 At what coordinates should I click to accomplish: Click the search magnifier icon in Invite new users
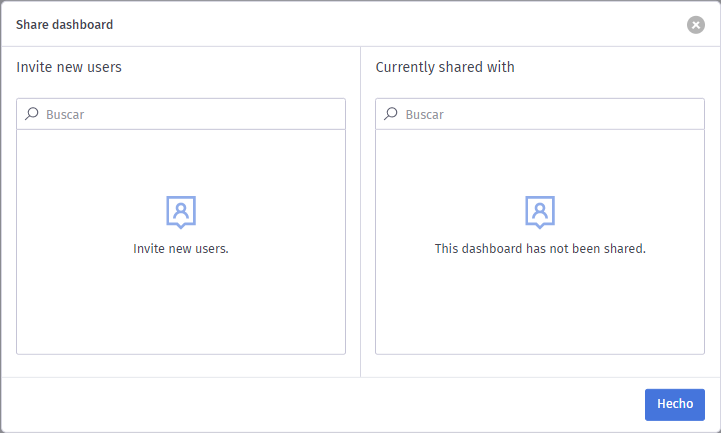(x=32, y=114)
